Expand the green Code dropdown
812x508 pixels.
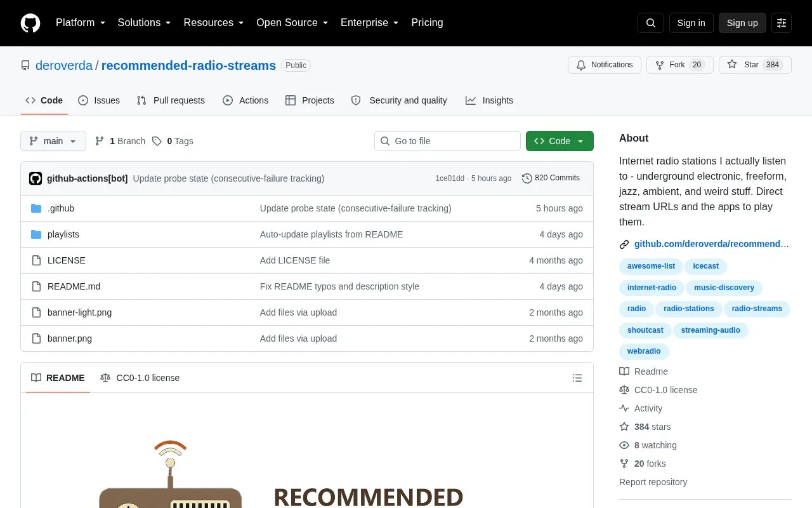[x=560, y=141]
